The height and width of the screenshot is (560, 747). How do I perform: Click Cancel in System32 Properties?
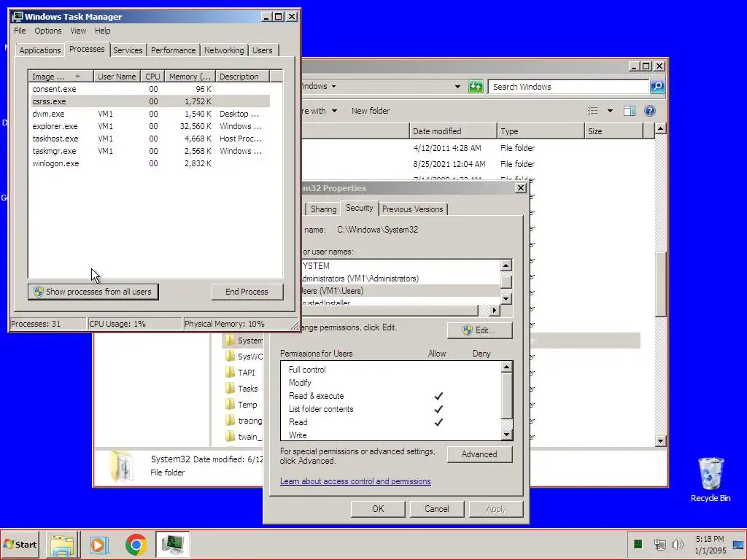pos(436,508)
